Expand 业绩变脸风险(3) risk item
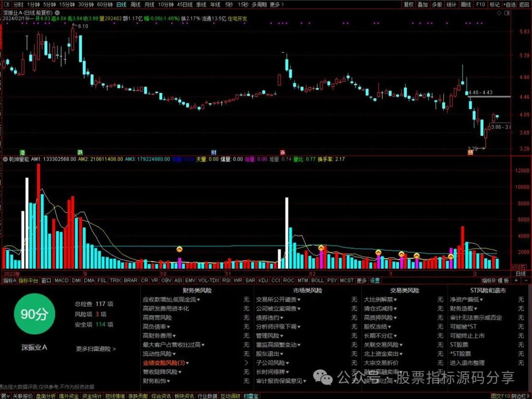This screenshot has width=532, height=399. click(x=166, y=363)
